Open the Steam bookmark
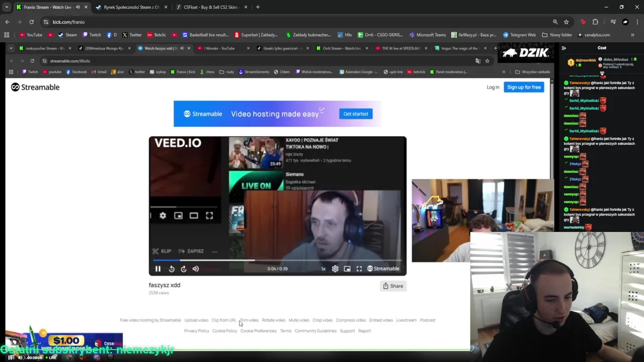Viewport: 644px width, 362px height. (x=67, y=35)
